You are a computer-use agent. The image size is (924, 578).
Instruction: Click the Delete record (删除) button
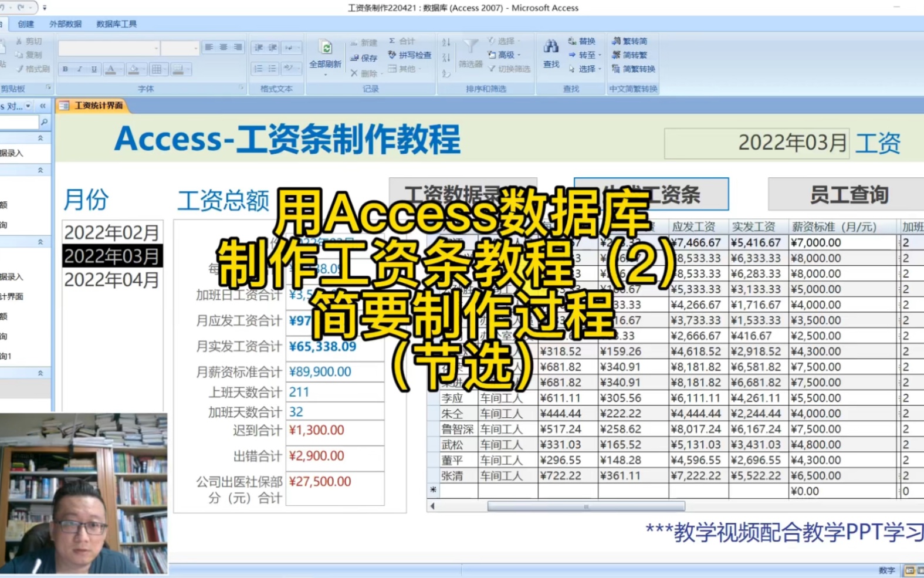pyautogui.click(x=366, y=73)
